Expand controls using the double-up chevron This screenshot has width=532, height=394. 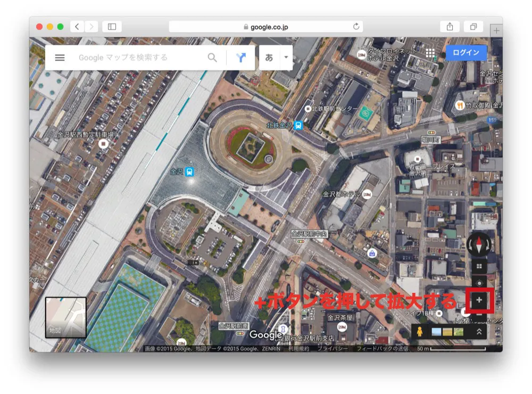(479, 332)
